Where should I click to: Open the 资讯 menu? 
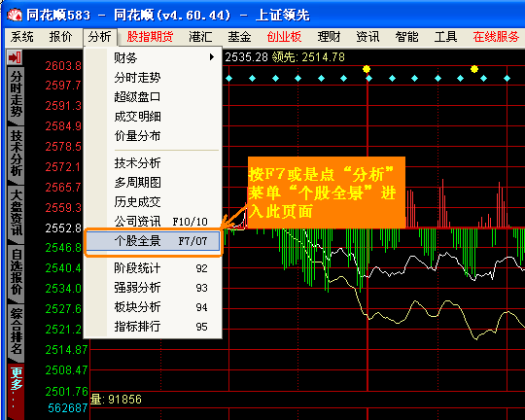367,37
